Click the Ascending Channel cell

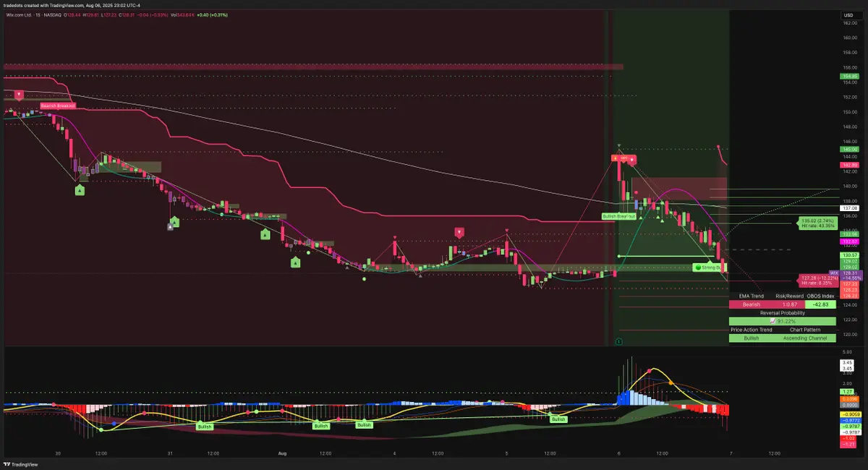(x=805, y=338)
